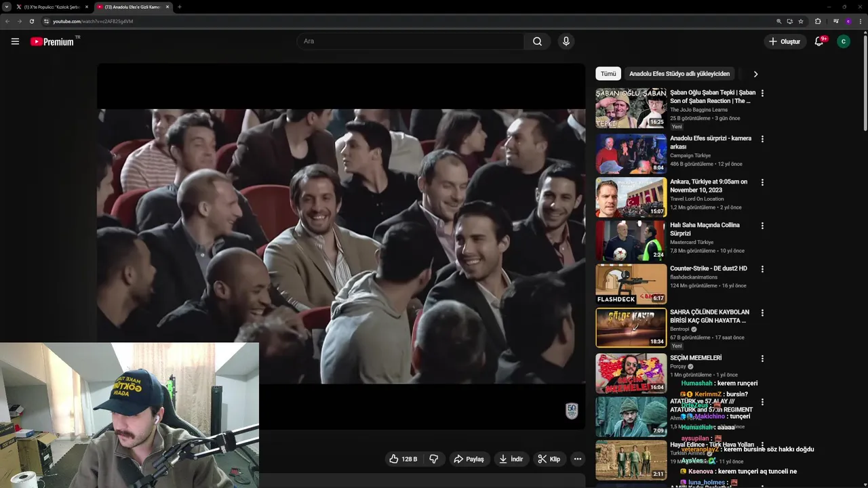This screenshot has height=488, width=868.
Task: Click the Travel Lord On Location channel name
Action: (697, 199)
